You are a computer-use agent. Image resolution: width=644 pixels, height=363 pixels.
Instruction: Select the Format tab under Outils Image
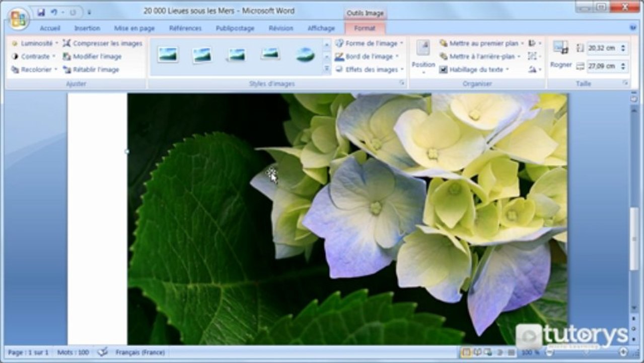pyautogui.click(x=365, y=28)
